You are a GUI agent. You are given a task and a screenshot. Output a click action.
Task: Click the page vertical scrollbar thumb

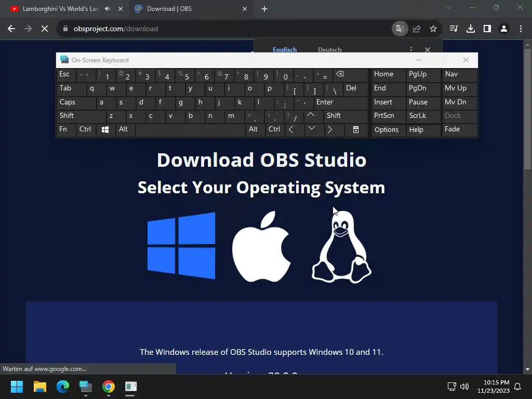[x=527, y=109]
